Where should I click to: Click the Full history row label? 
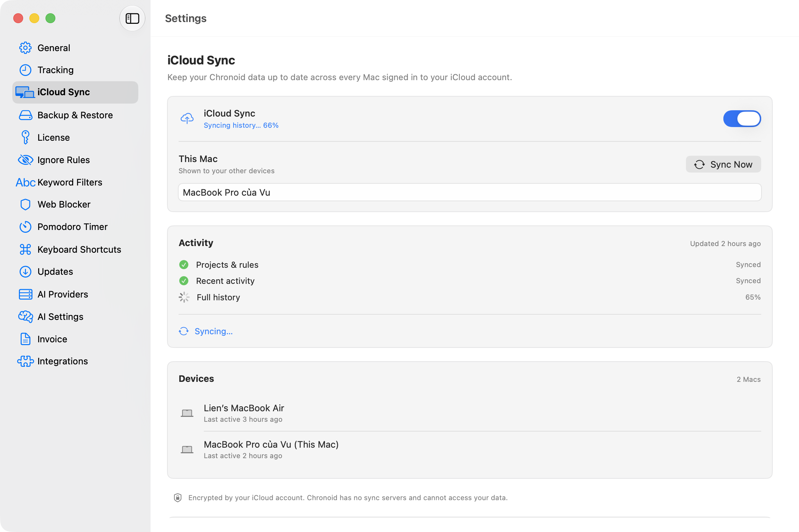(x=218, y=297)
